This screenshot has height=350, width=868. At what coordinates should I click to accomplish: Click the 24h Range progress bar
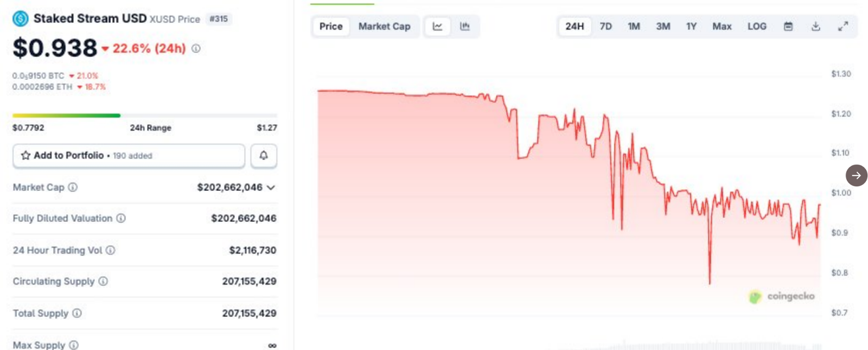[144, 116]
